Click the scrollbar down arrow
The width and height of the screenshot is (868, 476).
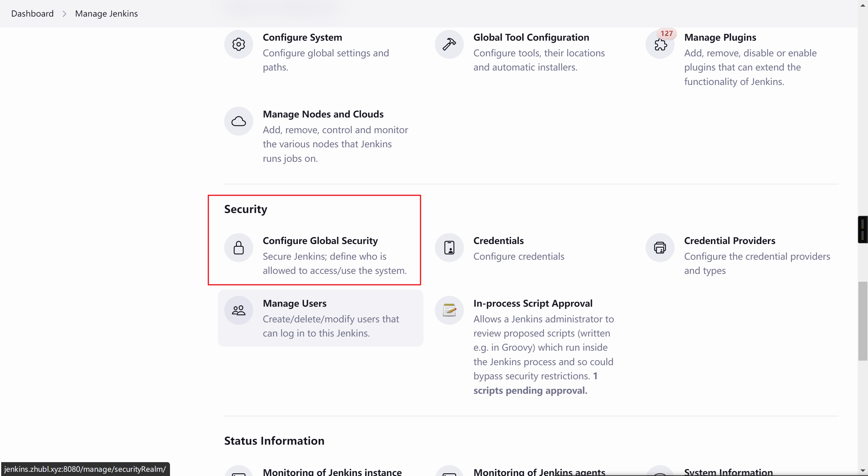(x=863, y=471)
